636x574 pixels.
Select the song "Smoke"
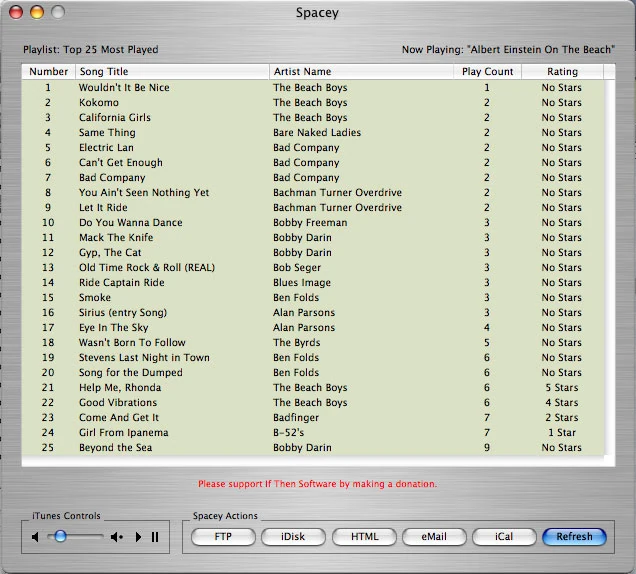(x=95, y=298)
